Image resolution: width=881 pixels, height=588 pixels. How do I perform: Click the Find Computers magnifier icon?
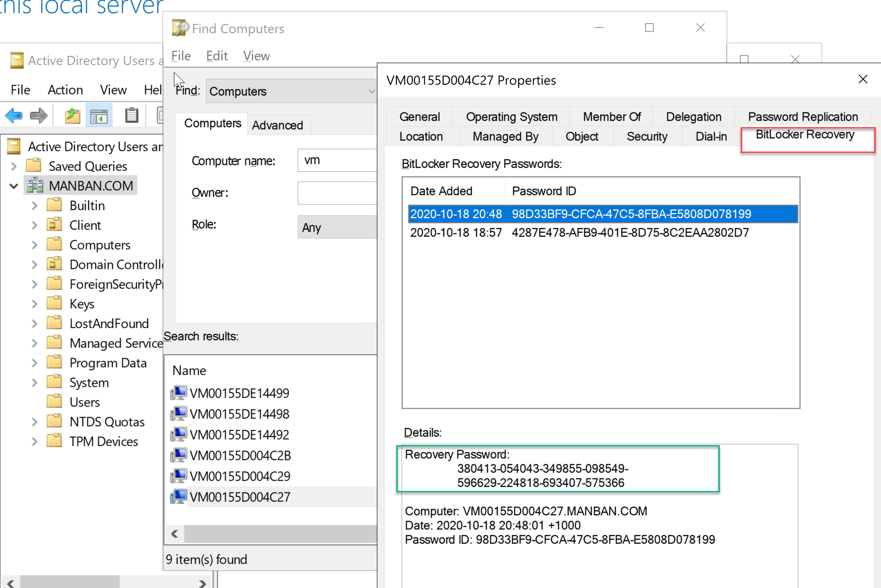click(180, 28)
